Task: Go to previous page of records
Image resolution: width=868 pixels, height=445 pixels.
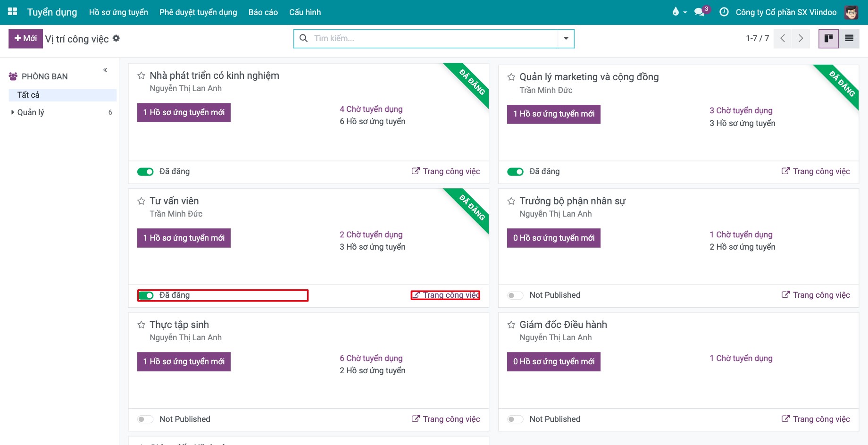Action: [783, 38]
